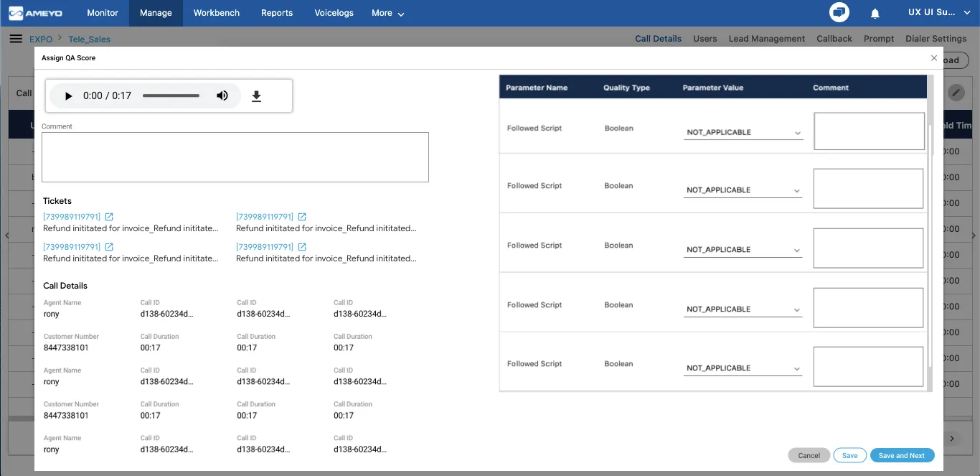The image size is (980, 476).
Task: Click the "Assign QA Score" dialog title
Action: [68, 57]
